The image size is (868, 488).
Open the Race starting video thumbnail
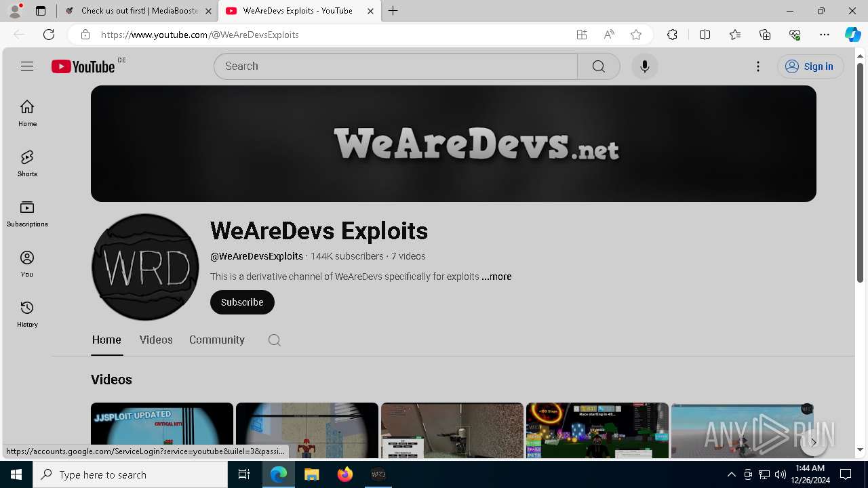tap(597, 430)
